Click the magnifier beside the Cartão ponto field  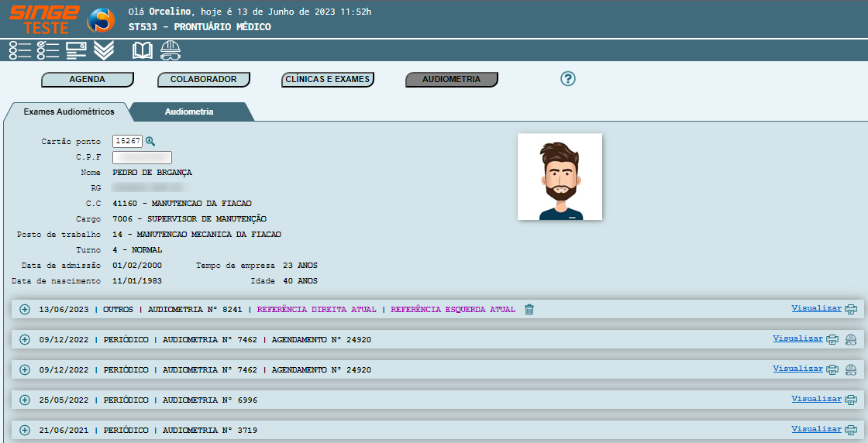pos(150,141)
